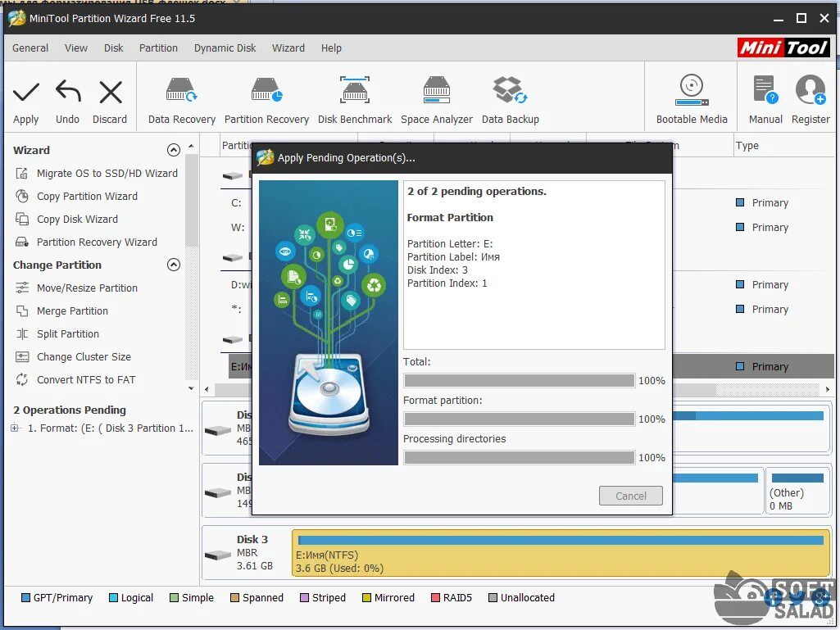This screenshot has height=630, width=840.
Task: Click the Logical legend swatch
Action: tap(113, 597)
